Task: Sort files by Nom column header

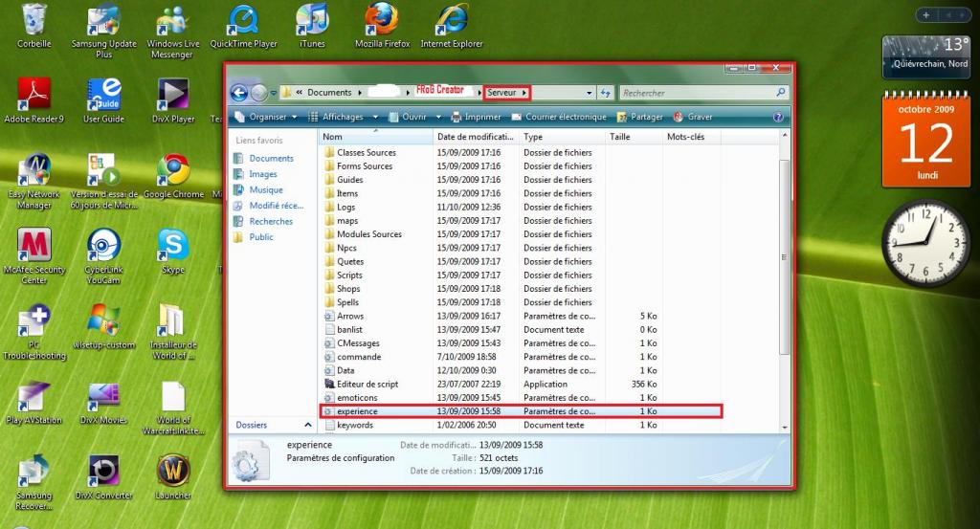Action: point(375,137)
